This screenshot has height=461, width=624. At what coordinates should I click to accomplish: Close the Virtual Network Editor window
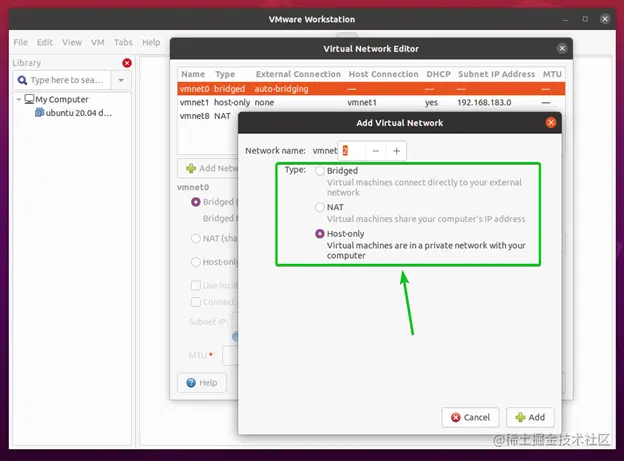pos(562,49)
